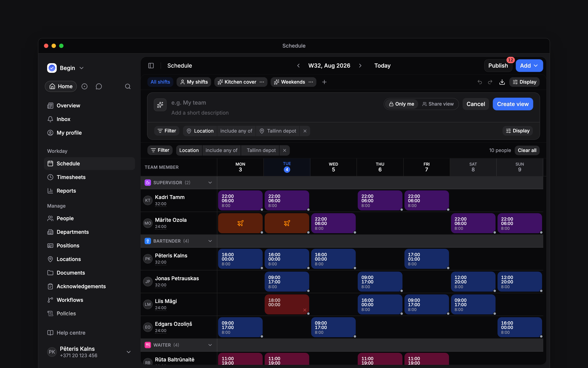Viewport: 588px width, 368px height.
Task: Add a new view with plus icon
Action: pyautogui.click(x=324, y=82)
